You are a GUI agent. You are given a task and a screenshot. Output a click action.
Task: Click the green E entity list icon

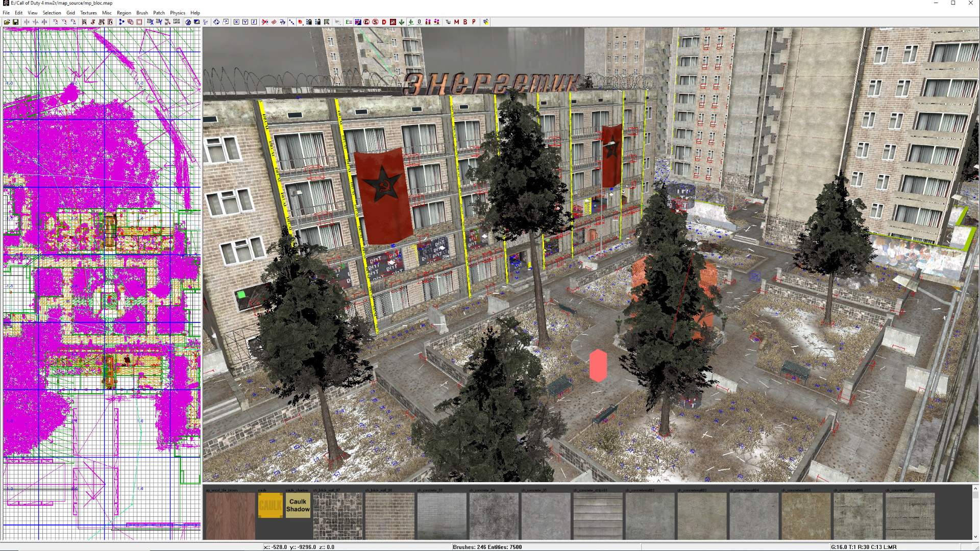[349, 22]
